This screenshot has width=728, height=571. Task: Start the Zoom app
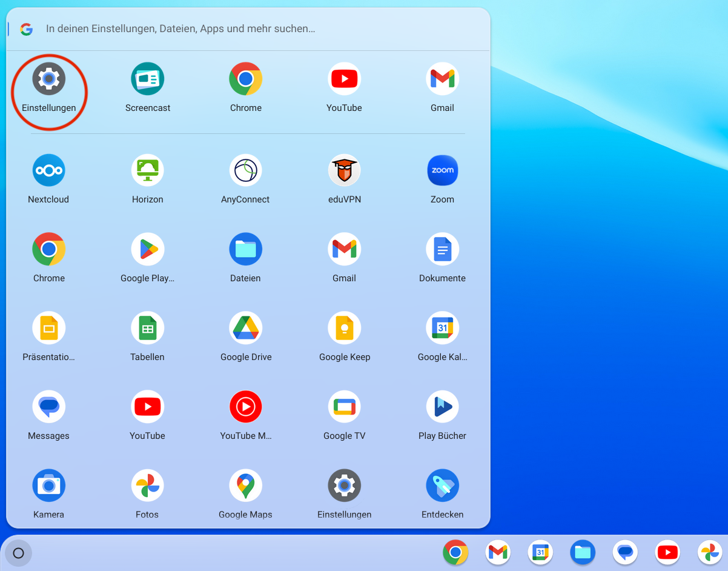442,170
